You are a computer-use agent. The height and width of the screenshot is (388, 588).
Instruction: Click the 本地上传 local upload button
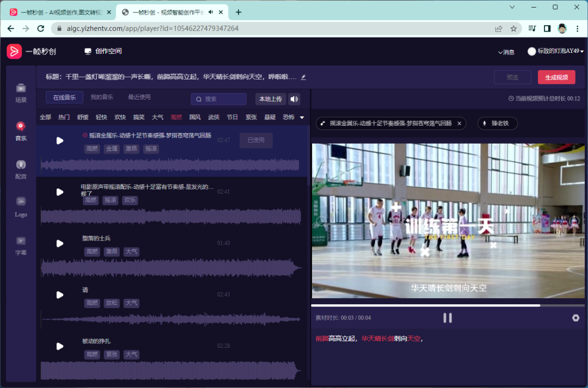[271, 99]
